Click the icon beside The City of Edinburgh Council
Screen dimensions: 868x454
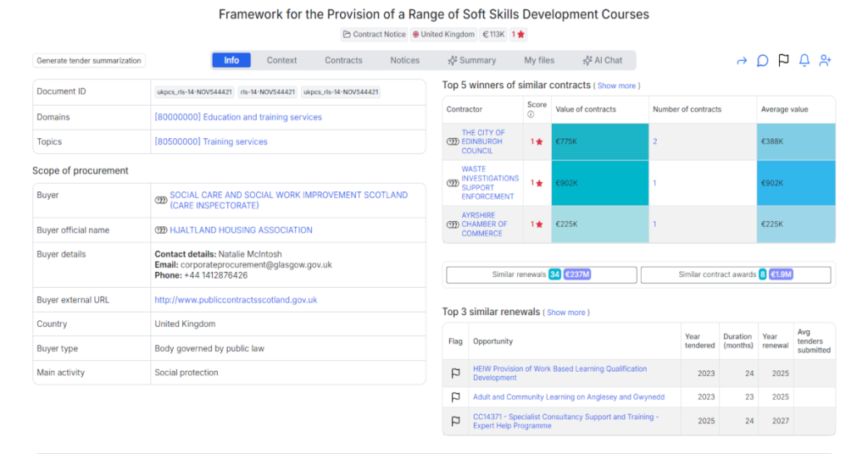click(453, 141)
